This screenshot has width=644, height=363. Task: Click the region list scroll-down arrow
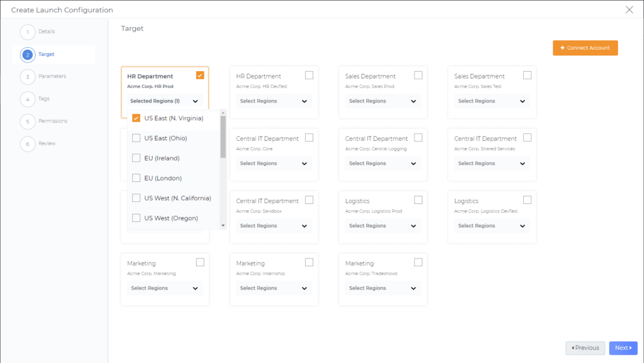click(223, 225)
